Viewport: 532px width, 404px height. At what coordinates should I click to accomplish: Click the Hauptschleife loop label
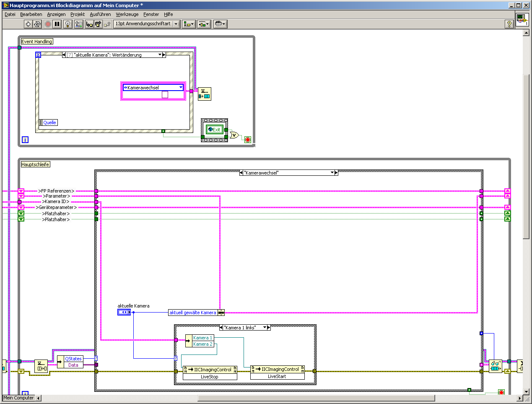(x=35, y=164)
